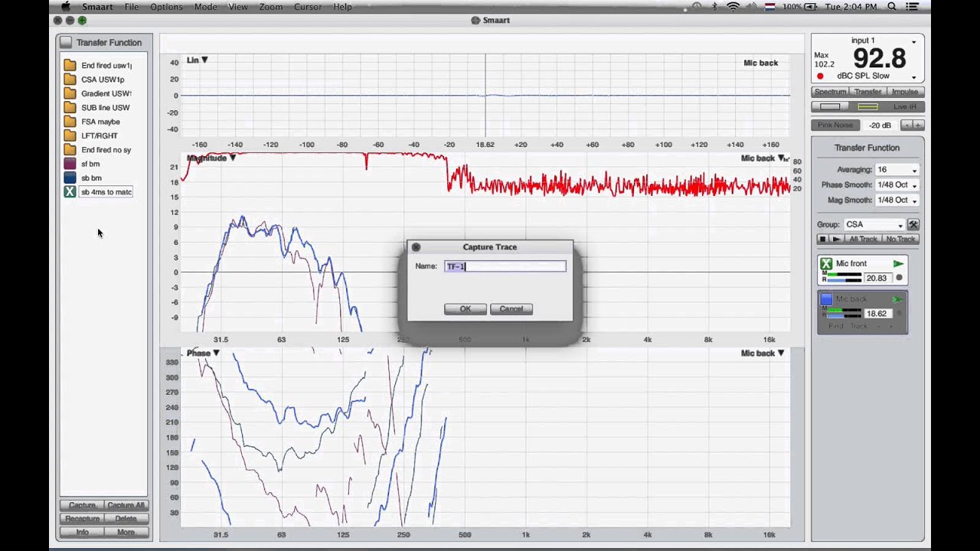Click the Delete trace button
Image resolution: width=980 pixels, height=551 pixels.
tap(126, 518)
